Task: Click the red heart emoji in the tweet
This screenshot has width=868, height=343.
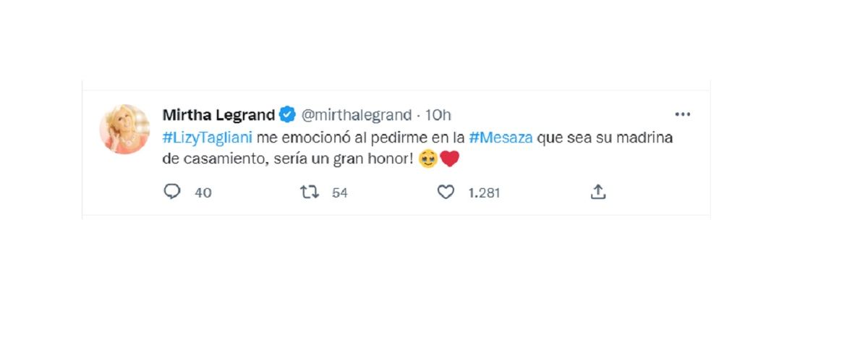Action: tap(449, 159)
